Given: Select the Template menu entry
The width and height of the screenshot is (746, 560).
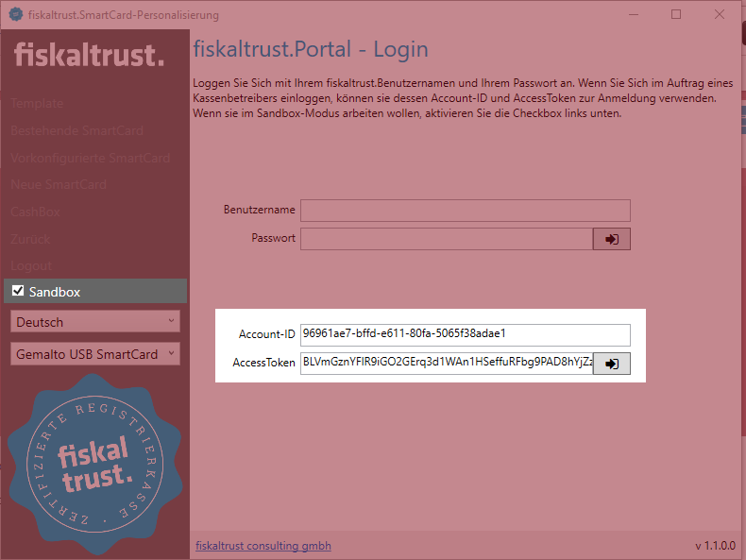Looking at the screenshot, I should [x=37, y=103].
